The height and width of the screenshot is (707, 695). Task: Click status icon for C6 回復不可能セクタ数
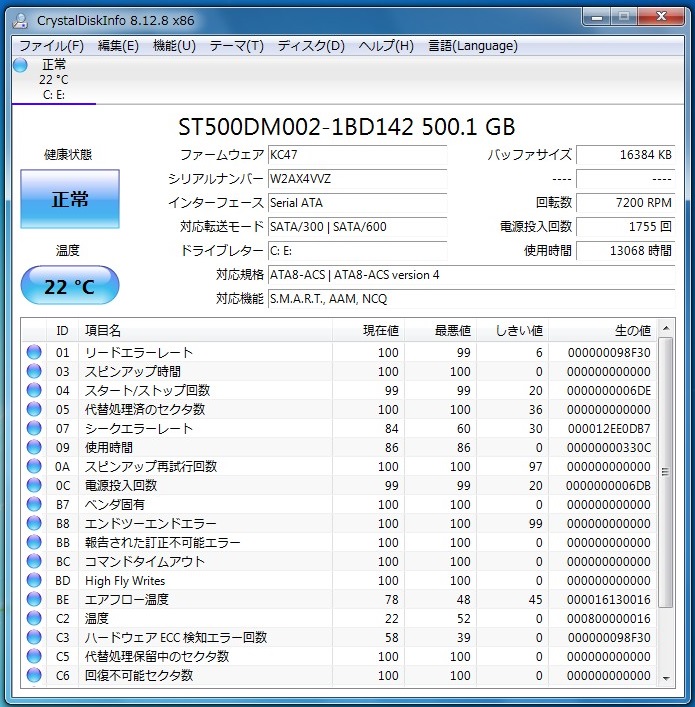pos(34,675)
